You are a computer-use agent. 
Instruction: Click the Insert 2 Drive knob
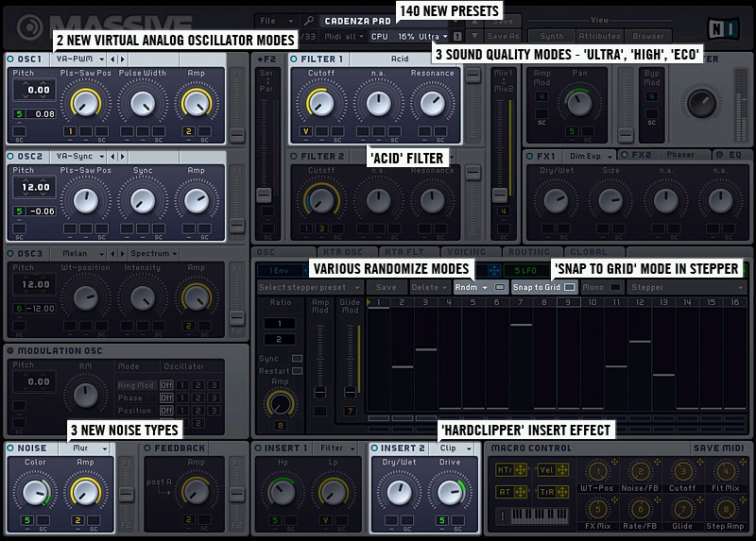click(450, 492)
